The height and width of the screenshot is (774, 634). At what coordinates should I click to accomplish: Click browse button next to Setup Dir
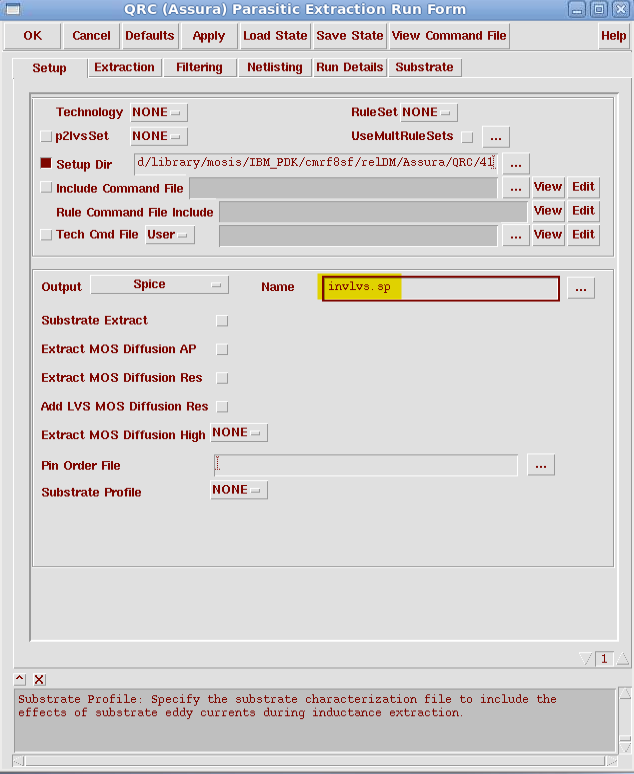coord(515,162)
